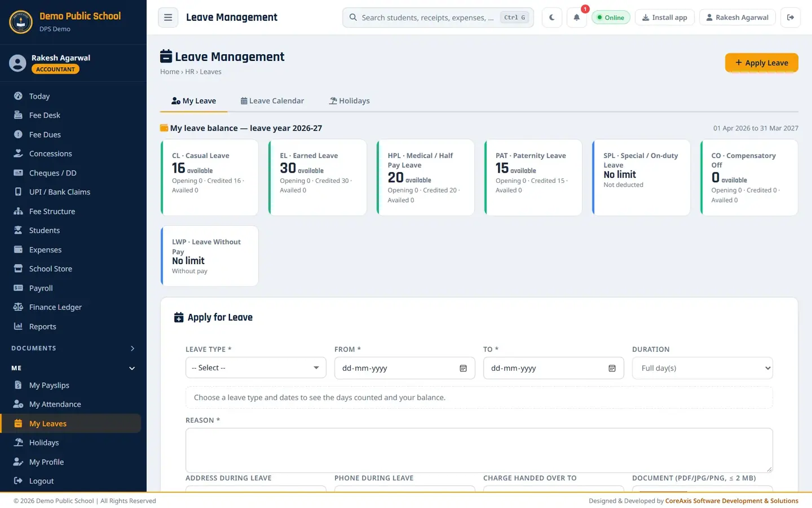Collapse the Me sidebar section

(73, 368)
